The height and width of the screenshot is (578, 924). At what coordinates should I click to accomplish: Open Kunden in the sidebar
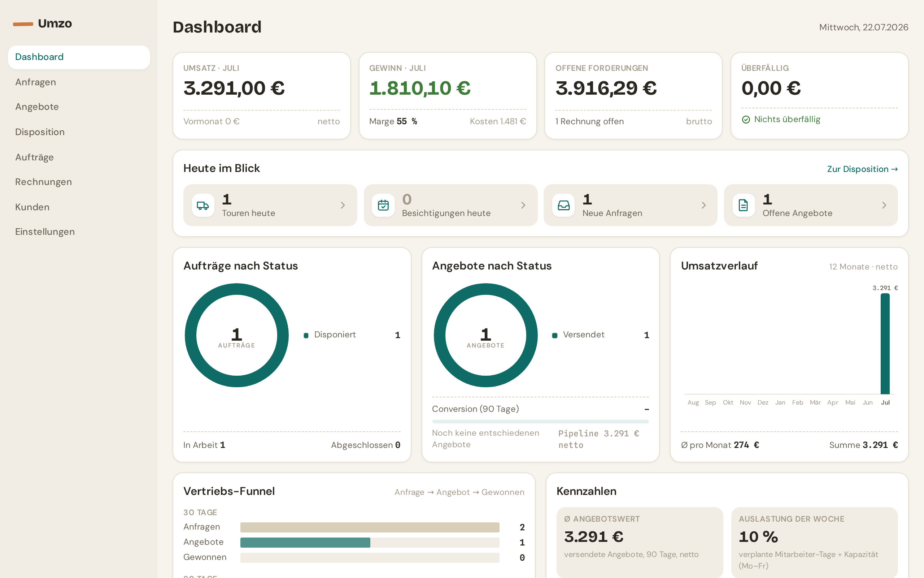(79, 207)
